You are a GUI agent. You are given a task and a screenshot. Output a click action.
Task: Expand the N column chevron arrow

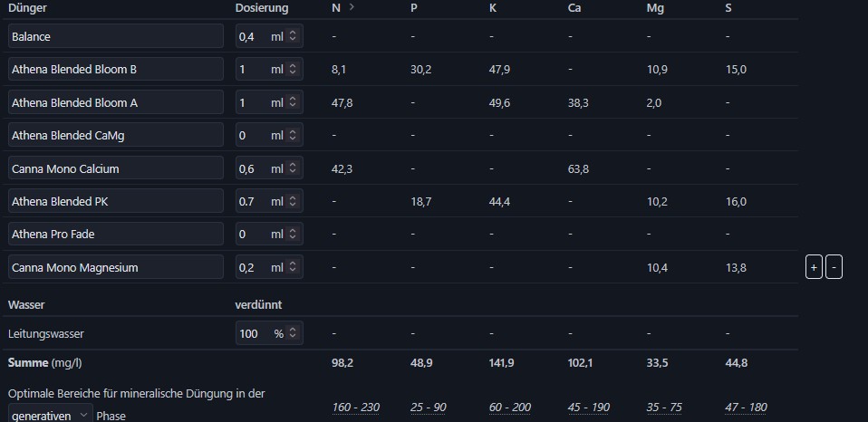(x=352, y=7)
